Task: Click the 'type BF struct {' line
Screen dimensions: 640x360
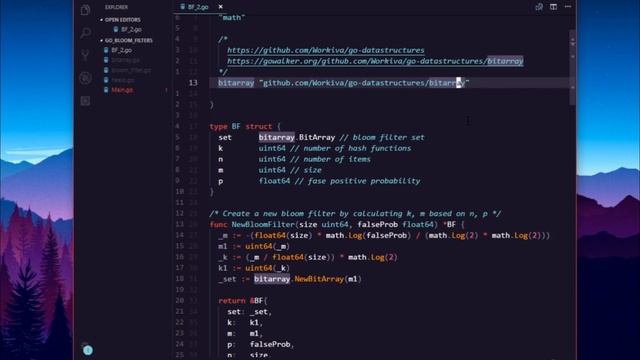Action: coord(245,127)
